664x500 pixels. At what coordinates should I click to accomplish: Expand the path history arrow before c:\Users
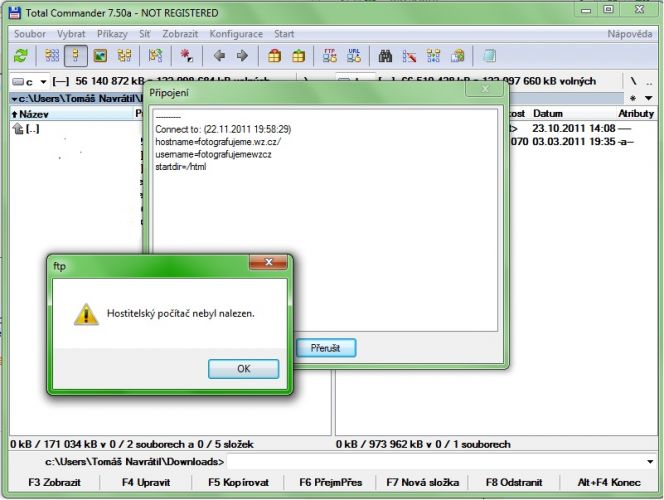[14, 99]
